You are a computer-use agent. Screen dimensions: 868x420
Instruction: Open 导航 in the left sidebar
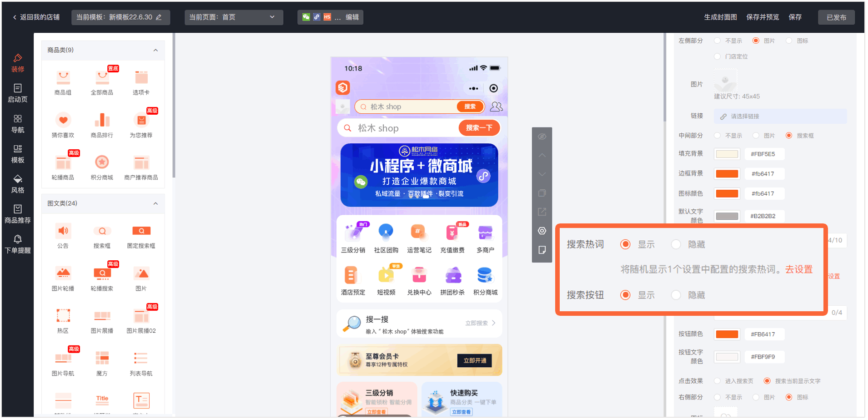18,124
